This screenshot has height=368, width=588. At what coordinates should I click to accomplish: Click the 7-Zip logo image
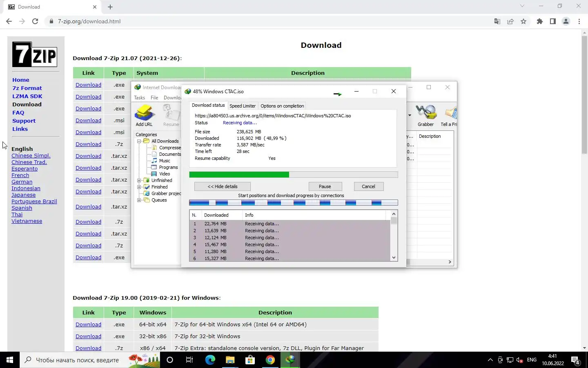click(35, 54)
